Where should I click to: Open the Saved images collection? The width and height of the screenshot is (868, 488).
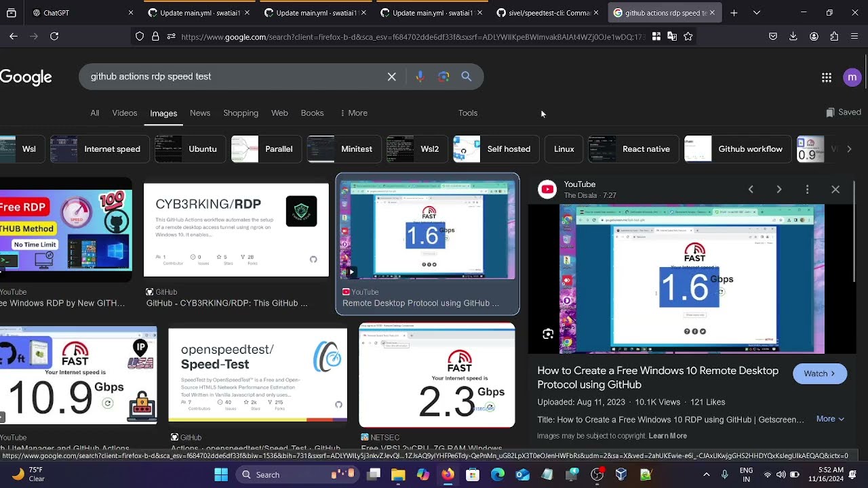tap(844, 113)
